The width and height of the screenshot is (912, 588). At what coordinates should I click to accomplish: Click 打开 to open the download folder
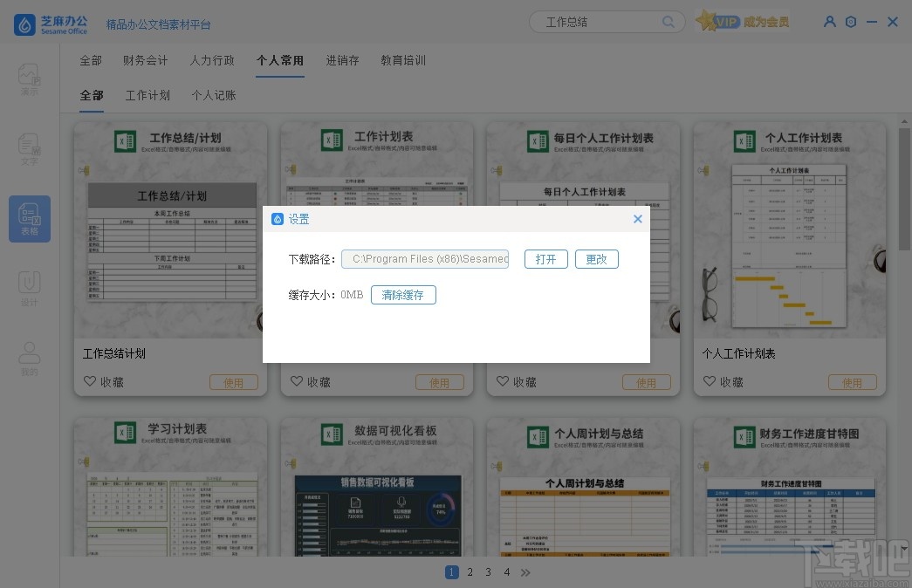coord(545,259)
